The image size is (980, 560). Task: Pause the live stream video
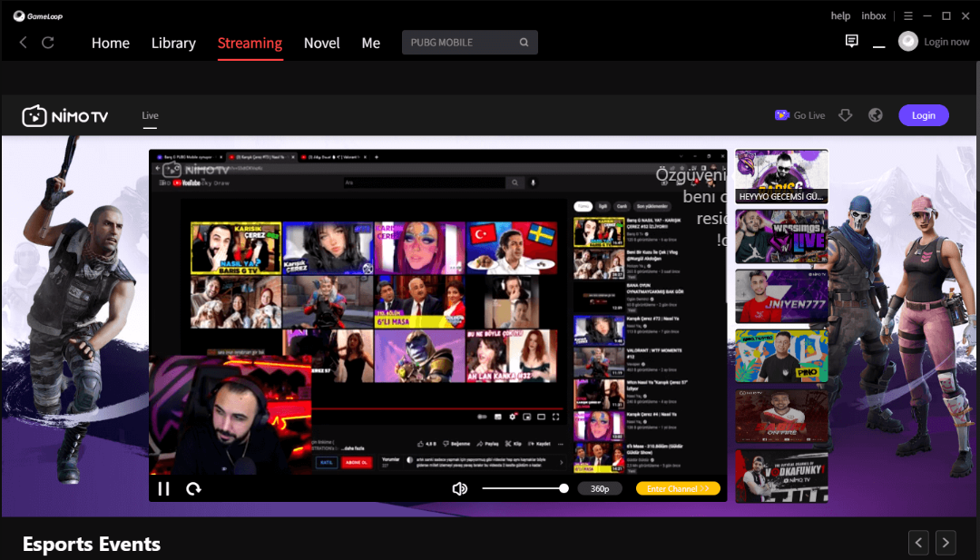pos(163,488)
